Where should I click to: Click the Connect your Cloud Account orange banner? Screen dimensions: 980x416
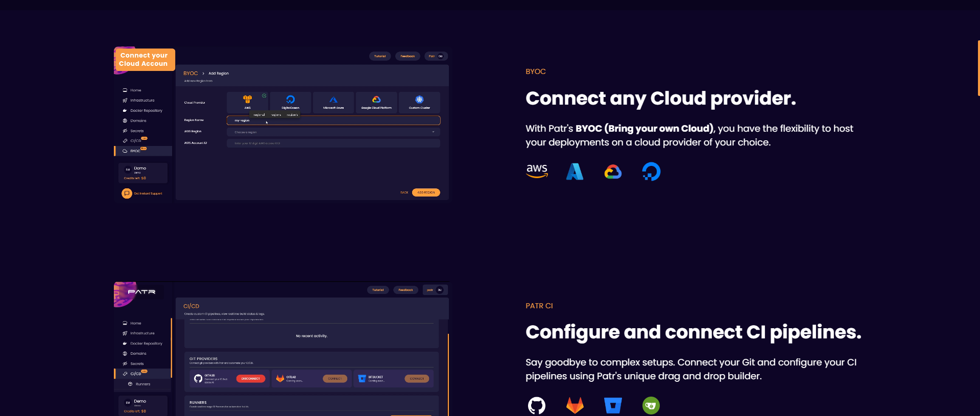pyautogui.click(x=145, y=60)
